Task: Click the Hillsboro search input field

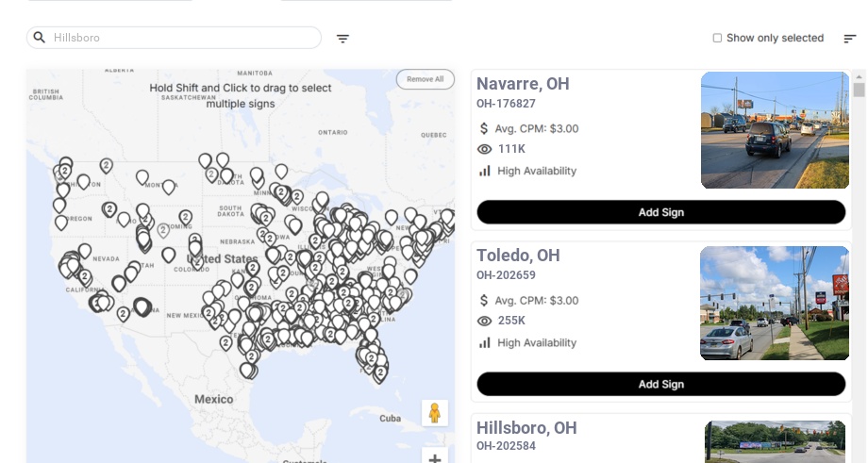Action: click(x=179, y=38)
